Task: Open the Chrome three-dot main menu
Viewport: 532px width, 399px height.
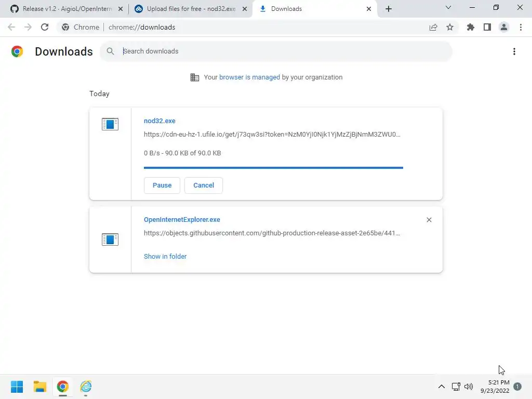Action: pyautogui.click(x=521, y=27)
